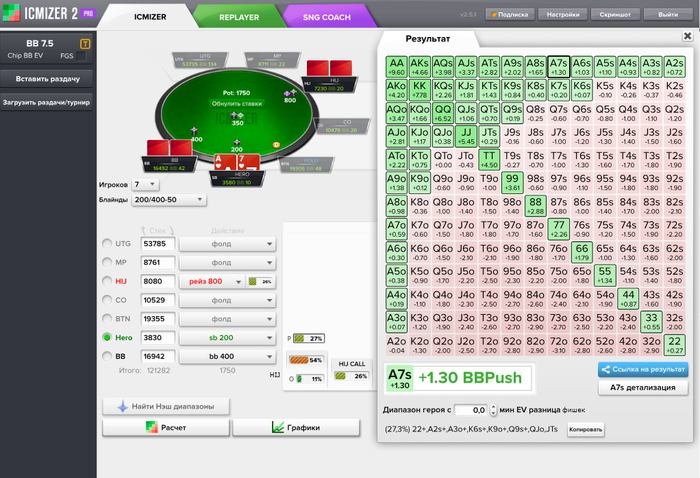Viewport: 700px width, 478px height.
Task: Open HJ рейз 800 action dropdown
Action: (212, 281)
